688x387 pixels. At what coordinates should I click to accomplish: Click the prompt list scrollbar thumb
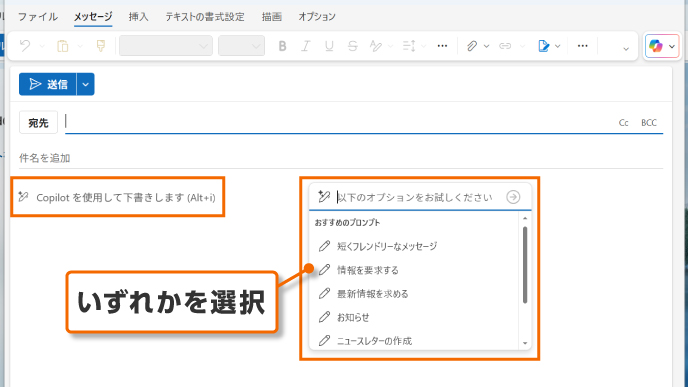pyautogui.click(x=525, y=265)
